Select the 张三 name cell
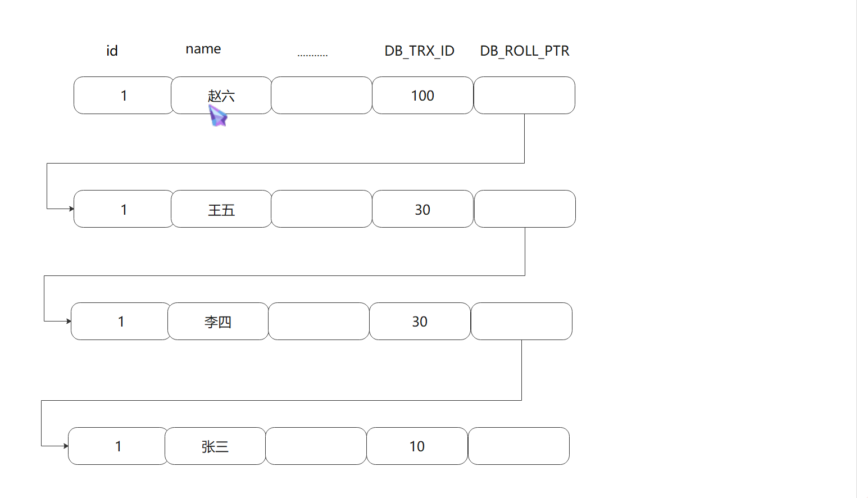Image resolution: width=868 pixels, height=498 pixels. coord(215,446)
